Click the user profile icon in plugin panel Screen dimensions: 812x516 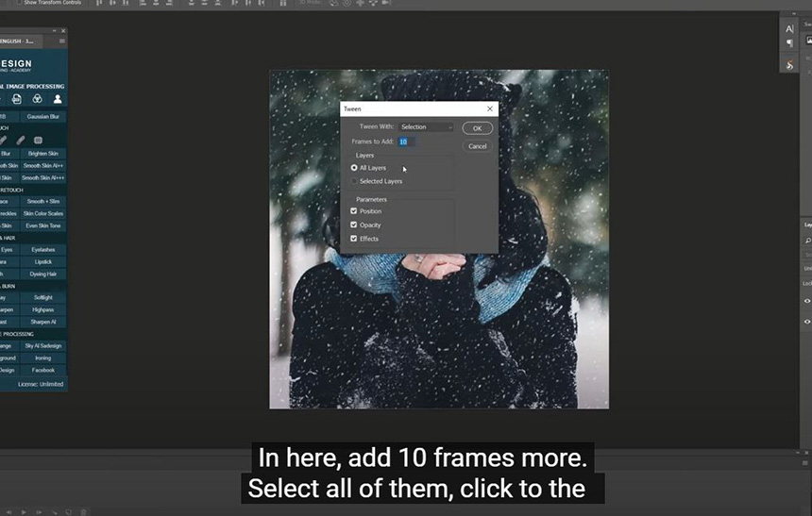point(58,99)
